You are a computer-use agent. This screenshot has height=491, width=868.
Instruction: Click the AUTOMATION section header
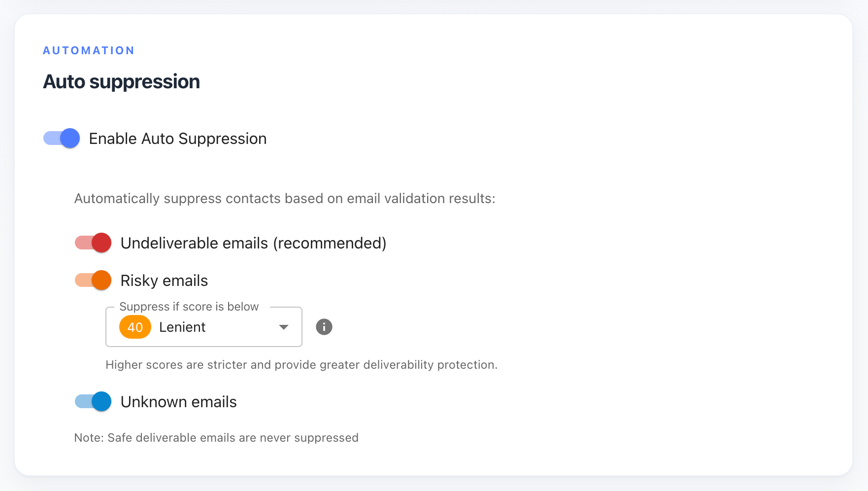tap(89, 50)
